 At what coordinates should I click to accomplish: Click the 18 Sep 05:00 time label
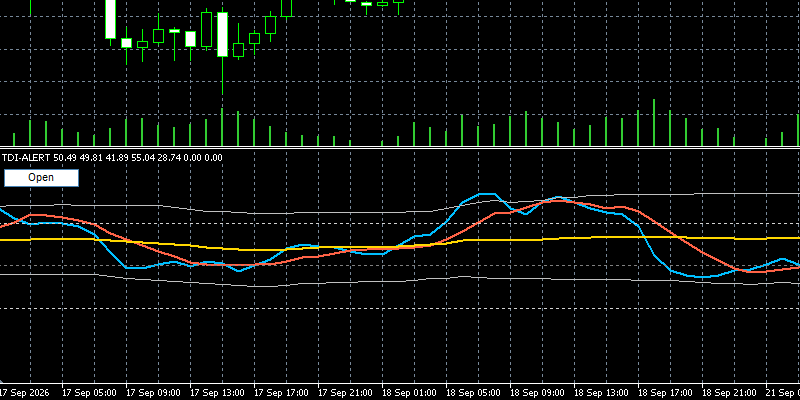point(473,393)
